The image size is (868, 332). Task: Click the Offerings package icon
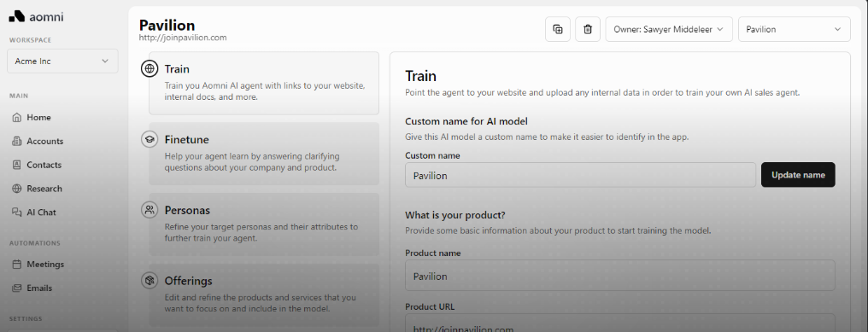click(150, 281)
